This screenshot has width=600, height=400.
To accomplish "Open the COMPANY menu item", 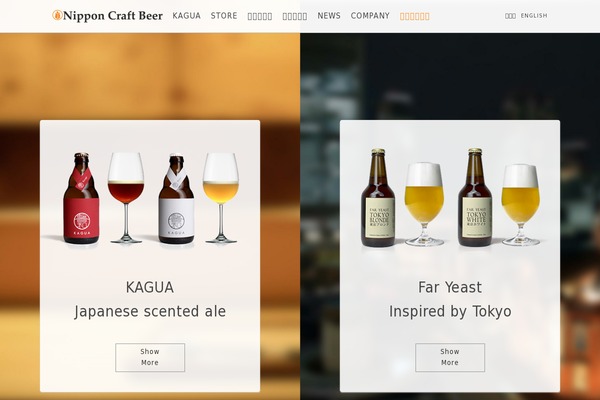I will [370, 16].
